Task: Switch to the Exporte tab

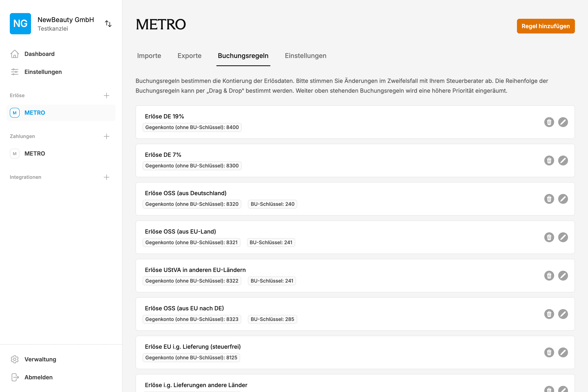Action: tap(189, 56)
